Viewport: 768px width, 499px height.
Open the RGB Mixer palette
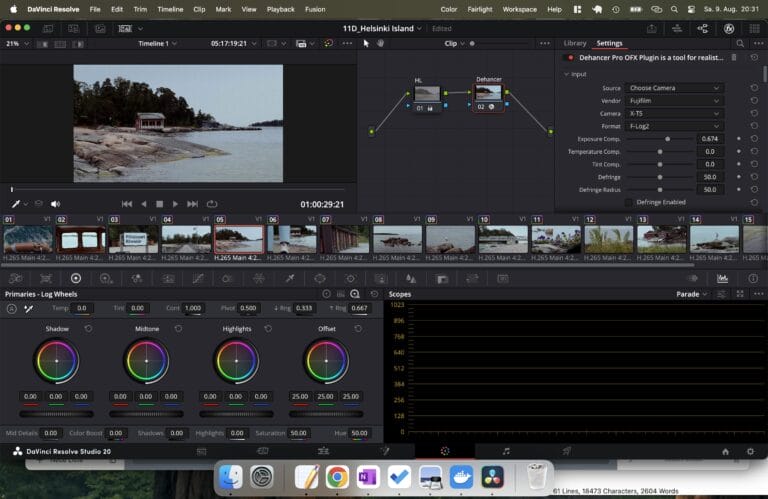click(x=137, y=279)
